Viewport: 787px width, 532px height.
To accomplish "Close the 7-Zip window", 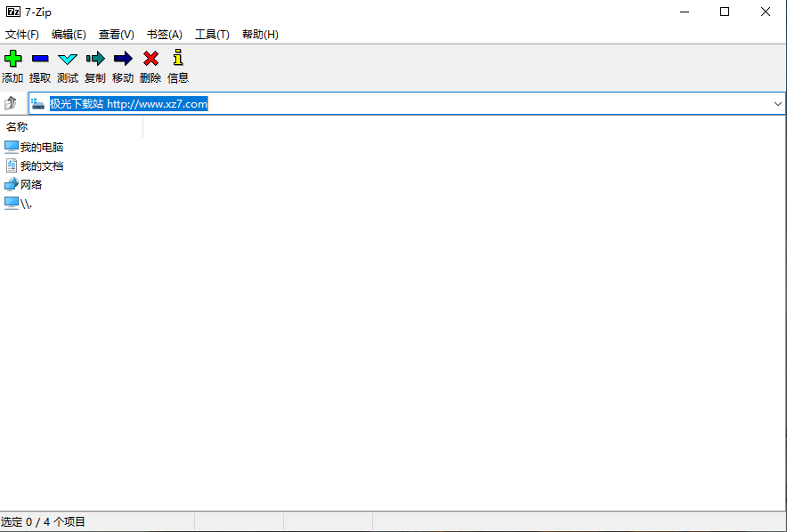I will coord(765,12).
